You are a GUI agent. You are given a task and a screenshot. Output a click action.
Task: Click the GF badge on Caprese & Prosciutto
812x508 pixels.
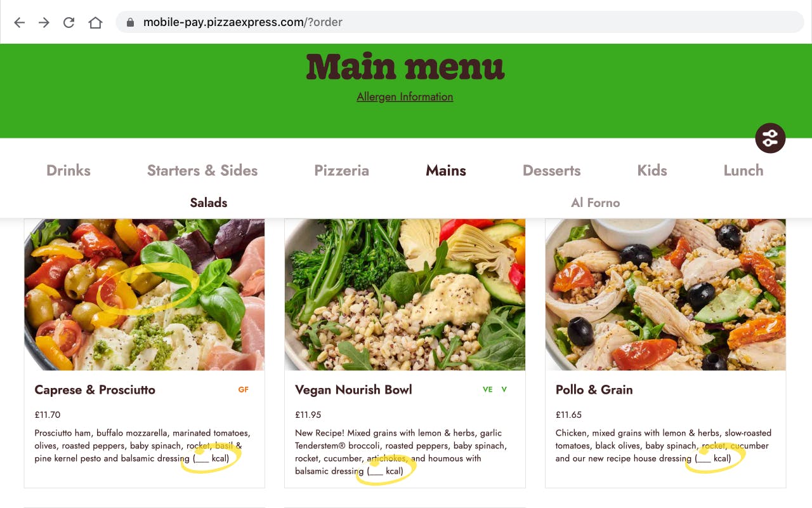pos(243,390)
